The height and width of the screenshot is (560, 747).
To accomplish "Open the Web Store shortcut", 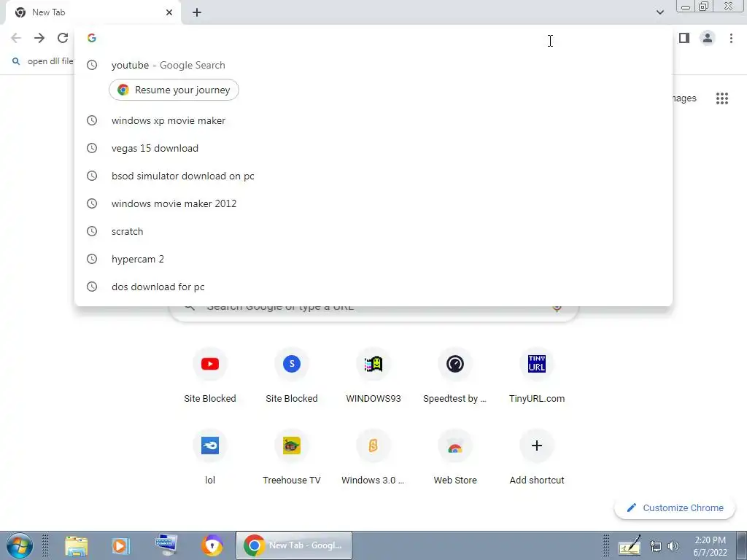I will [455, 458].
